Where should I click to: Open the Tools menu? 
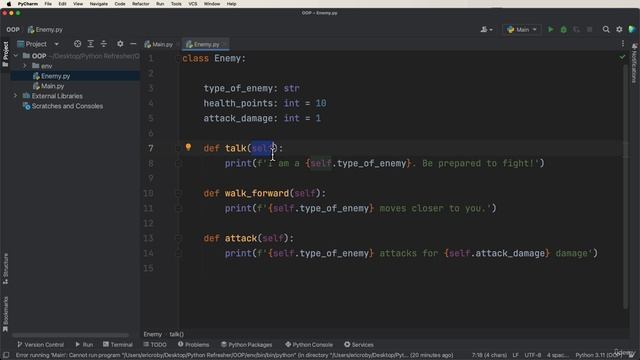(176, 4)
